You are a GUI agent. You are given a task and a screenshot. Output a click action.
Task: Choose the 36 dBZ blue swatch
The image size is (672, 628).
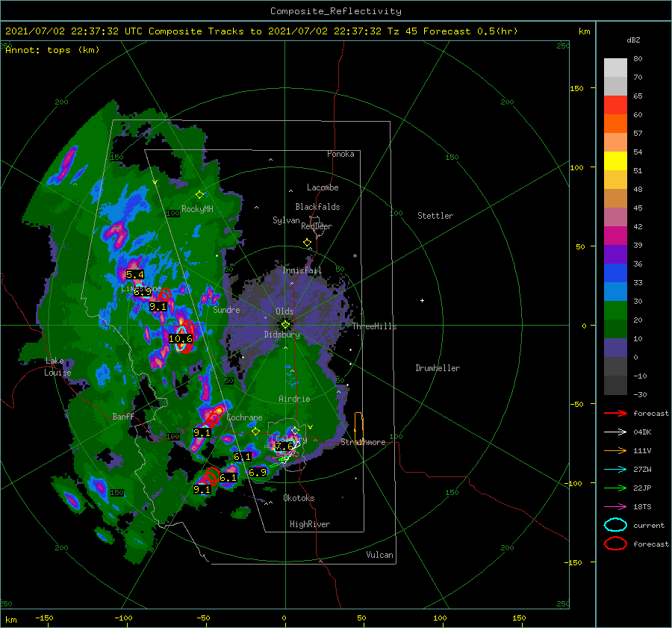pos(615,273)
